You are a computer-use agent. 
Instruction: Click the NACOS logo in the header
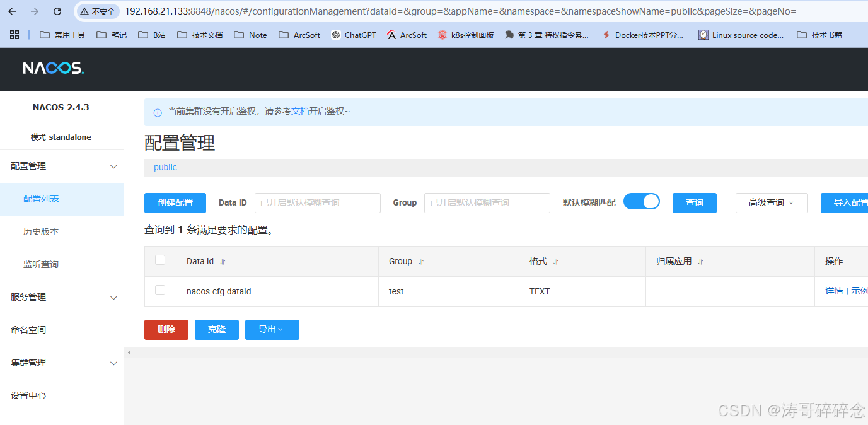[x=53, y=67]
